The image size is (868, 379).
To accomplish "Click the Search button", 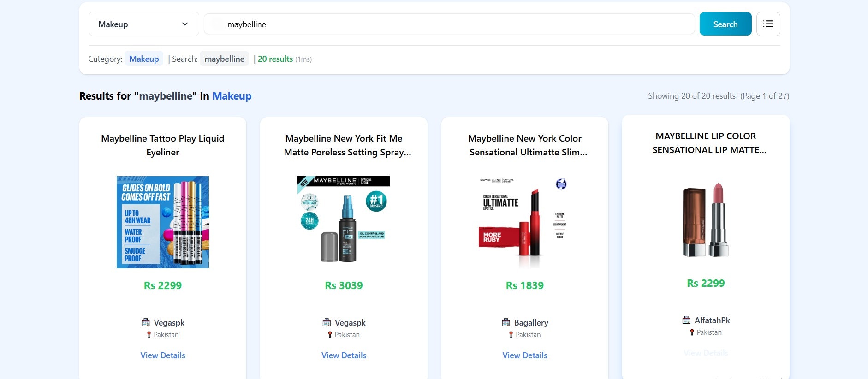I will point(725,24).
